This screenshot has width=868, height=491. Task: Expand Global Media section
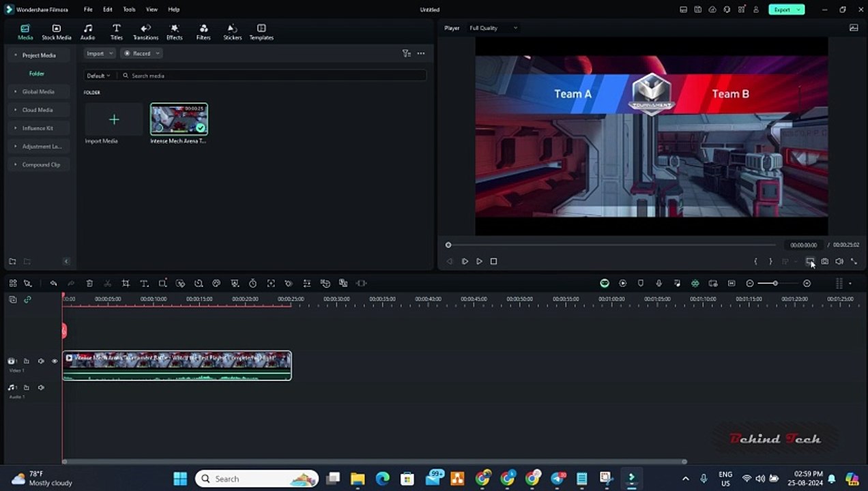(x=38, y=91)
